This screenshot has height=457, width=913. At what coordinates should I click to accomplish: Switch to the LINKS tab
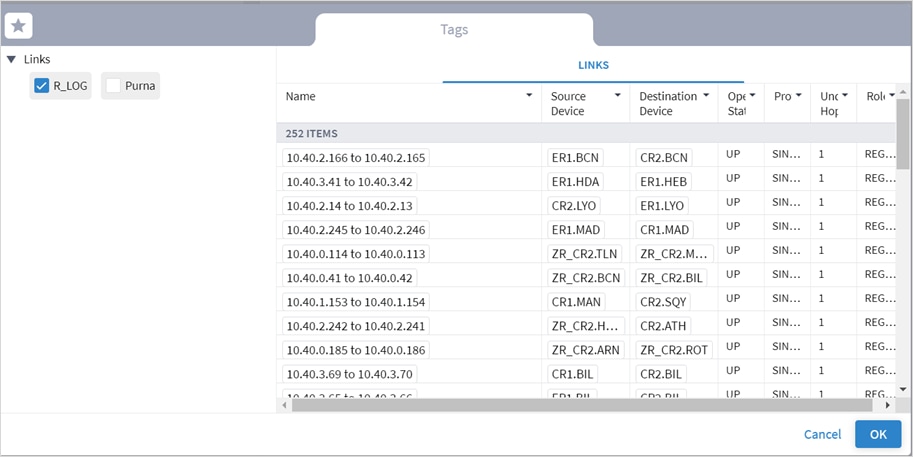click(593, 65)
